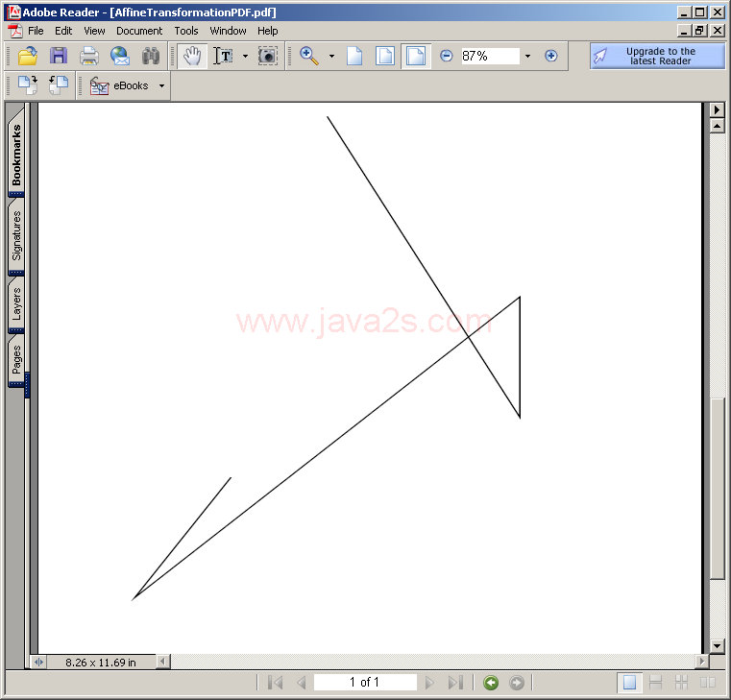Open the Tools menu
Viewport: 731px width, 700px height.
click(x=186, y=31)
